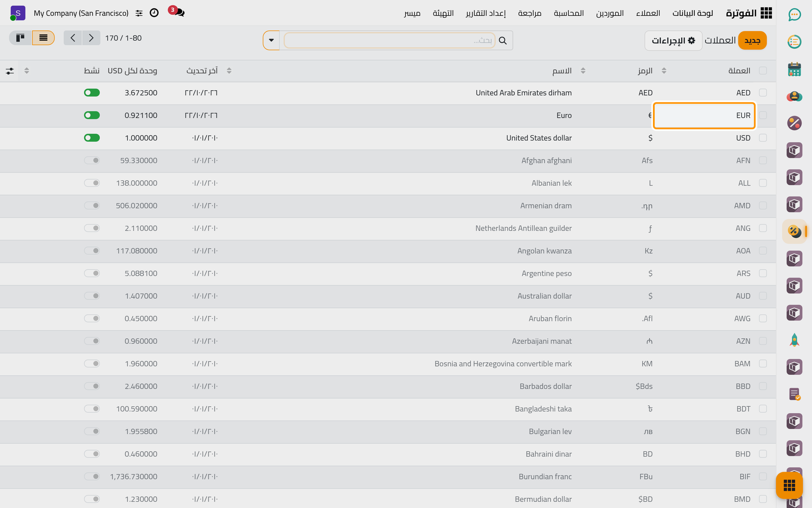Open the debug sliders icon beside company name

(139, 13)
